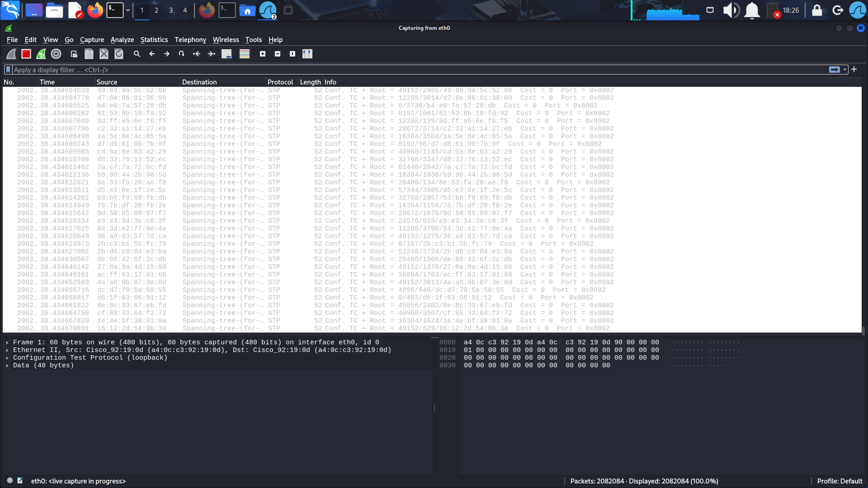Open the terminal dropdown arrow in panel
Screen dimensions: 868x488
[128, 10]
